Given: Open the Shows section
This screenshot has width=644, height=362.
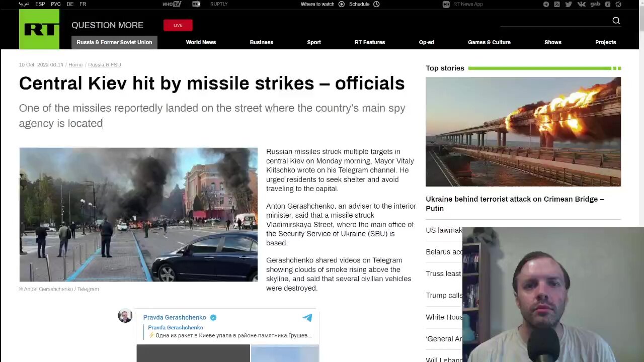Looking at the screenshot, I should (553, 42).
